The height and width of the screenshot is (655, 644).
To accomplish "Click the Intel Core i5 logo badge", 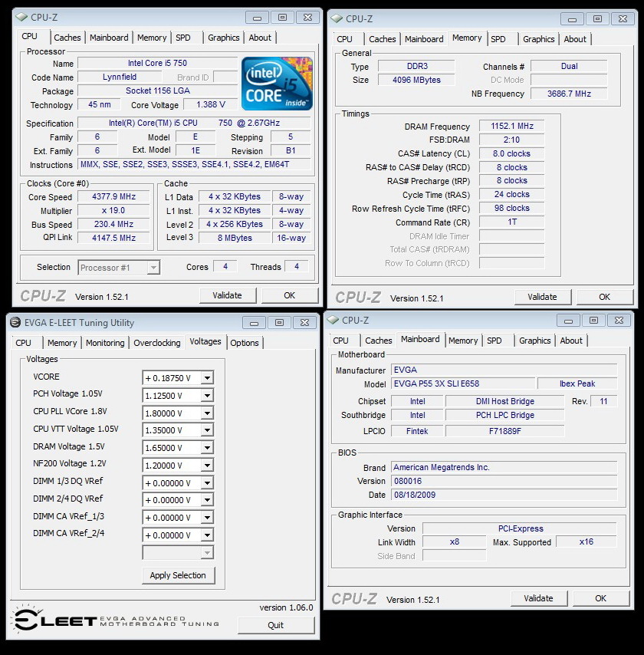I will (277, 84).
